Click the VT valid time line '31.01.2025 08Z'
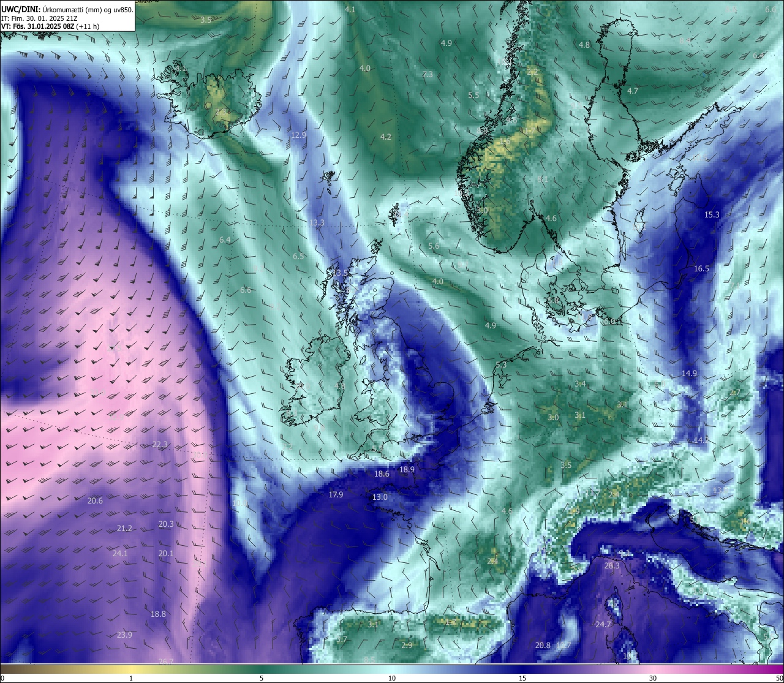The width and height of the screenshot is (784, 683). click(50, 26)
